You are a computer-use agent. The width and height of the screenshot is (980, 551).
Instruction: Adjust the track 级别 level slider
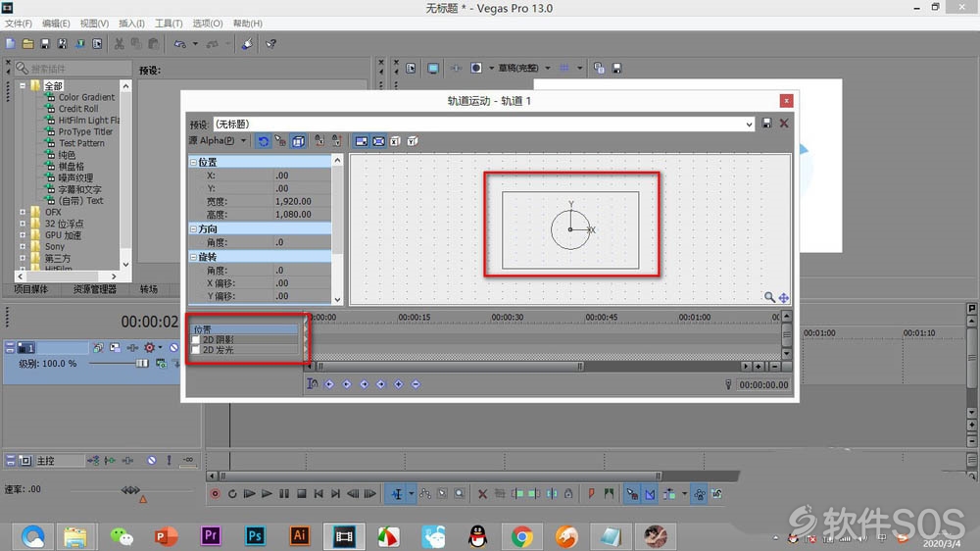(x=142, y=364)
